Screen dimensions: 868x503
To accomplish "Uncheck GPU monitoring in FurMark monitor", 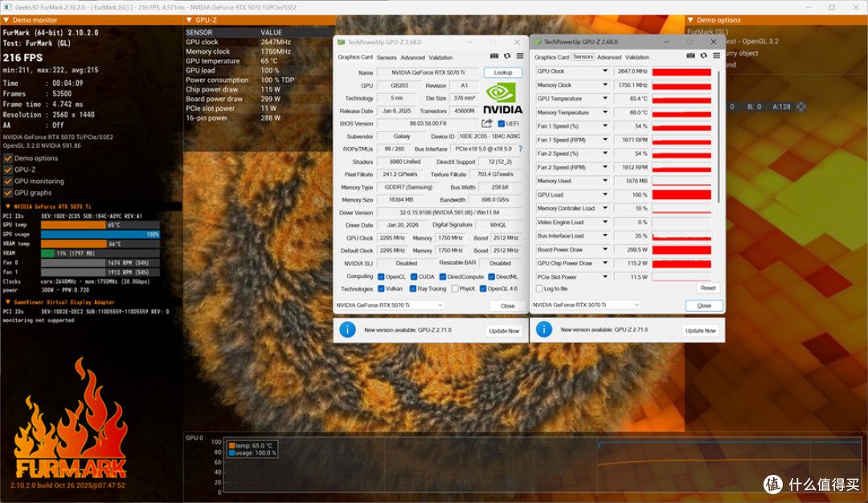I will pos(8,182).
